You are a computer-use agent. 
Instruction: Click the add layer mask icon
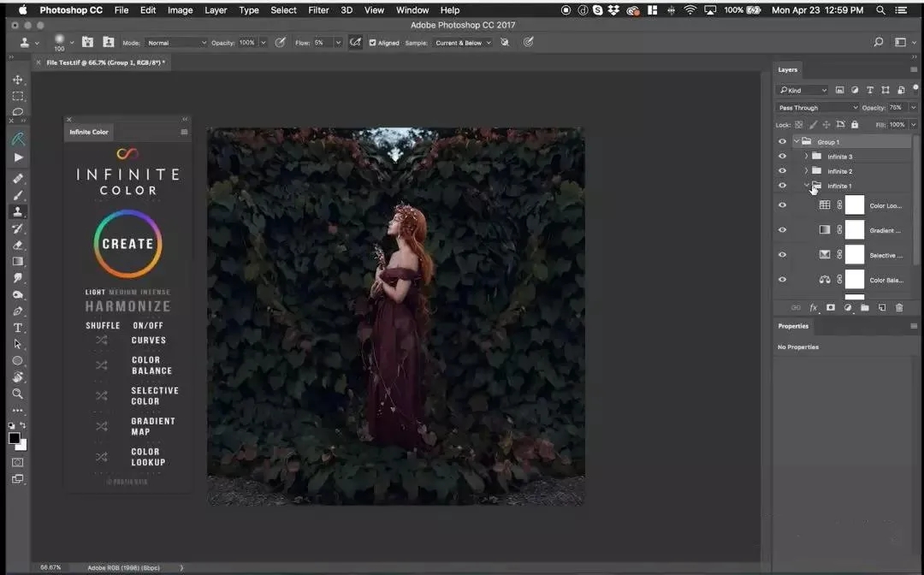pos(830,307)
